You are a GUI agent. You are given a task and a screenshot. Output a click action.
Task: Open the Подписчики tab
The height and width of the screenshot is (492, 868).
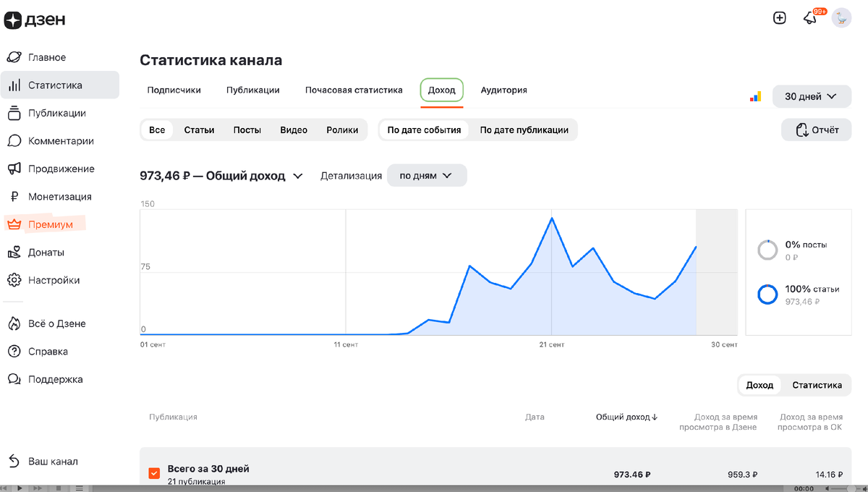coord(174,90)
